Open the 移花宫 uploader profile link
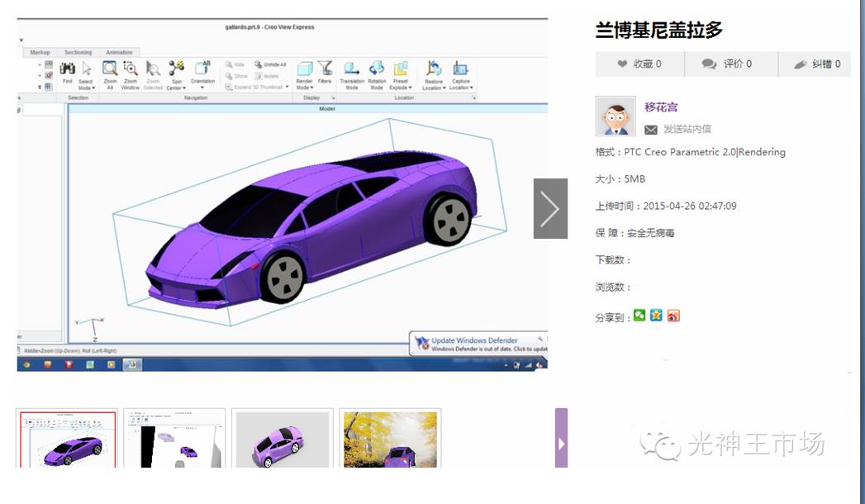The width and height of the screenshot is (865, 504). [661, 107]
